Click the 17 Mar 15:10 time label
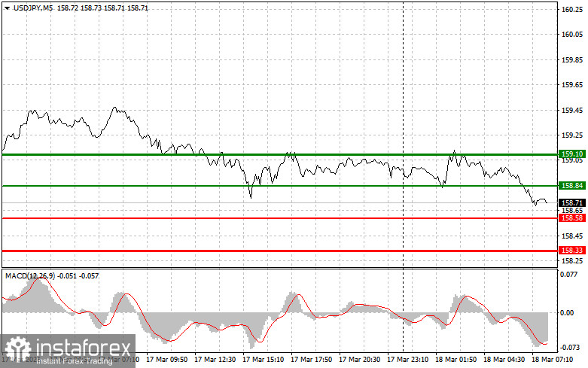This screenshot has height=368, width=588. [264, 360]
